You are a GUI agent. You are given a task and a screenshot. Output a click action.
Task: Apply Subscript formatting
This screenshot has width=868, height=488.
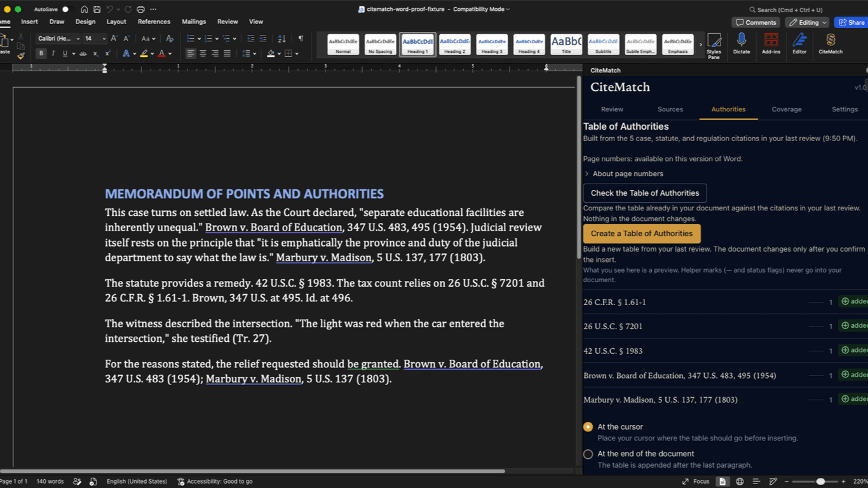[x=96, y=53]
